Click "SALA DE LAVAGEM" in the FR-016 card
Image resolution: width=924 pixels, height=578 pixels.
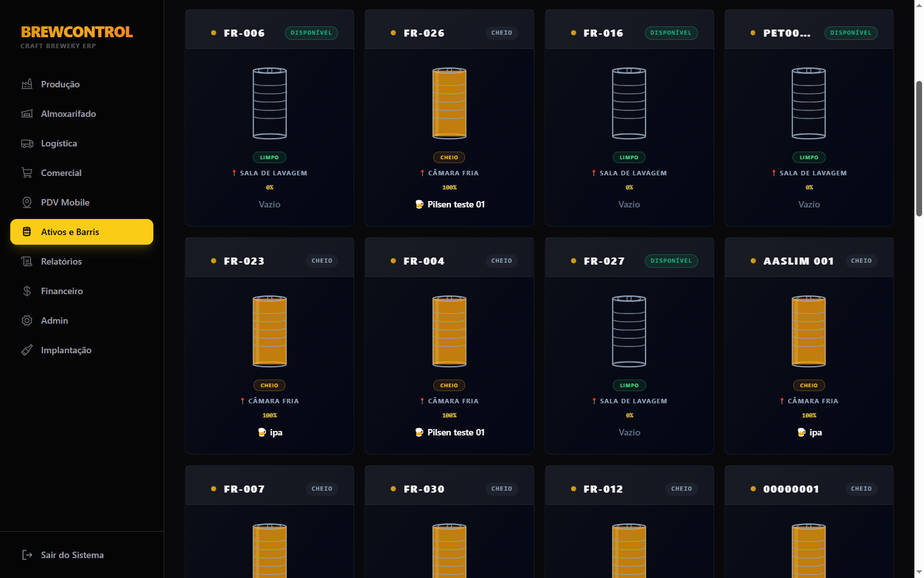click(x=633, y=173)
